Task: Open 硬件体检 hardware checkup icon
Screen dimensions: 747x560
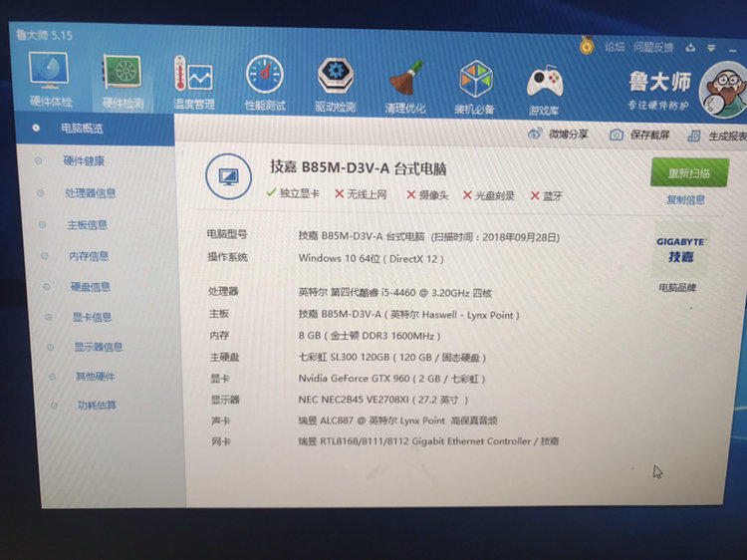Action: 49,70
